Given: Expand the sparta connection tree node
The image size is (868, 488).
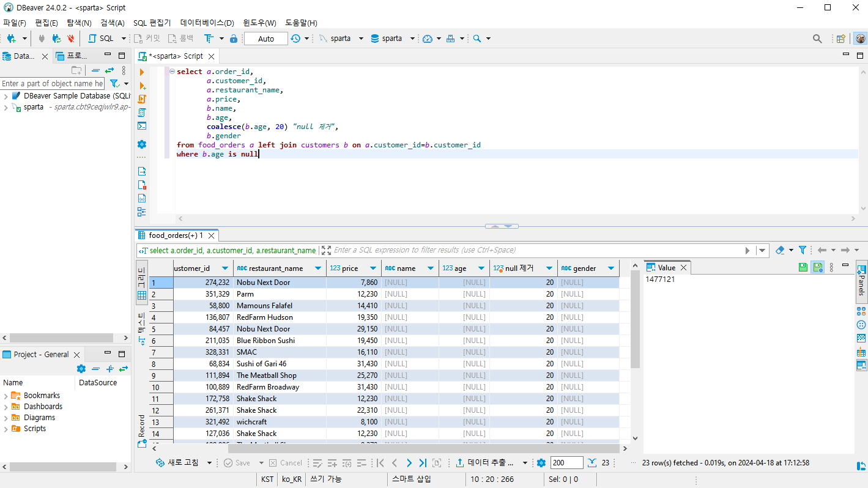Looking at the screenshot, I should pos(6,107).
